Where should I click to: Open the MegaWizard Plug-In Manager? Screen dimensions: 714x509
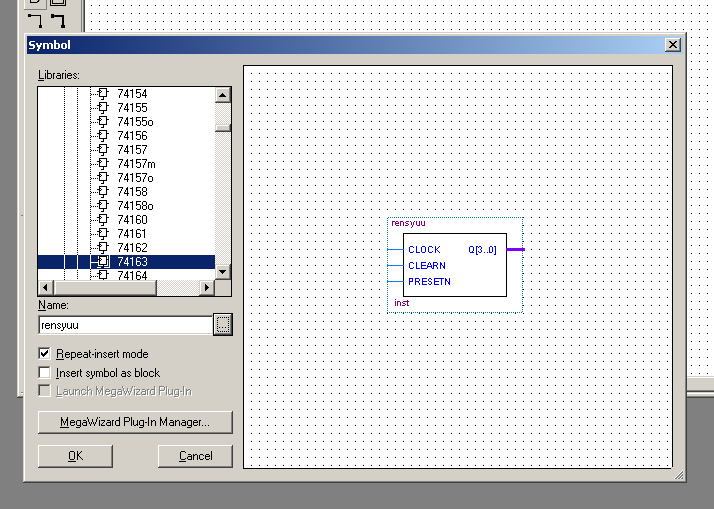[135, 422]
